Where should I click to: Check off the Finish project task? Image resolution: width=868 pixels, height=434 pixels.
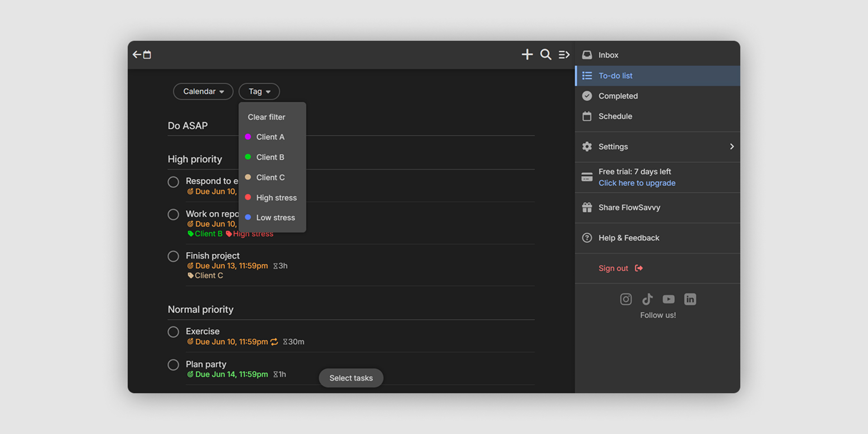coord(173,256)
